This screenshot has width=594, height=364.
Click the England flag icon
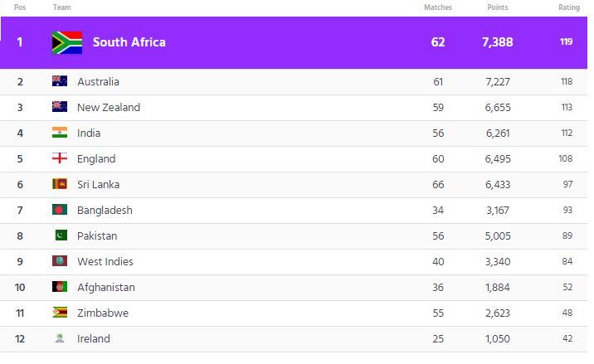click(x=60, y=158)
